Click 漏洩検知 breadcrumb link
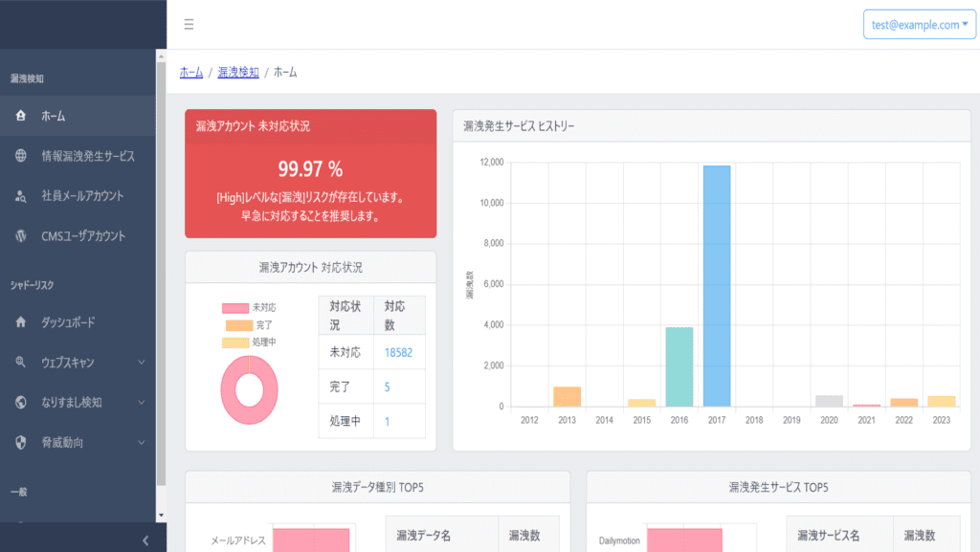This screenshot has width=980, height=552. 238,72
